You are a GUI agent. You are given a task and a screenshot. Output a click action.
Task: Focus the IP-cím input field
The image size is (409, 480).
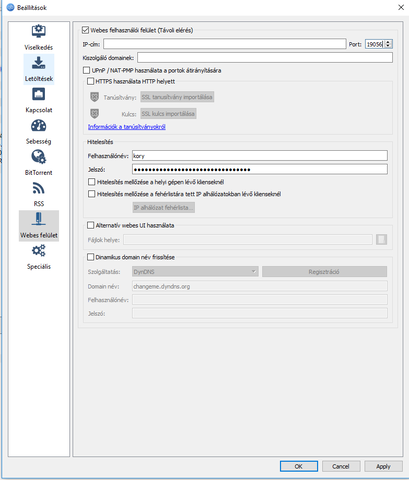click(x=225, y=44)
